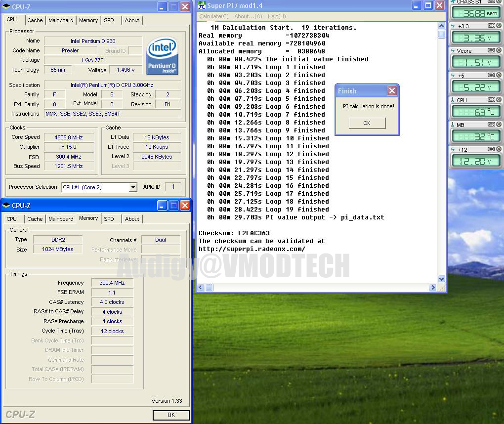Open About...(A) menu in Super PI

[x=248, y=16]
